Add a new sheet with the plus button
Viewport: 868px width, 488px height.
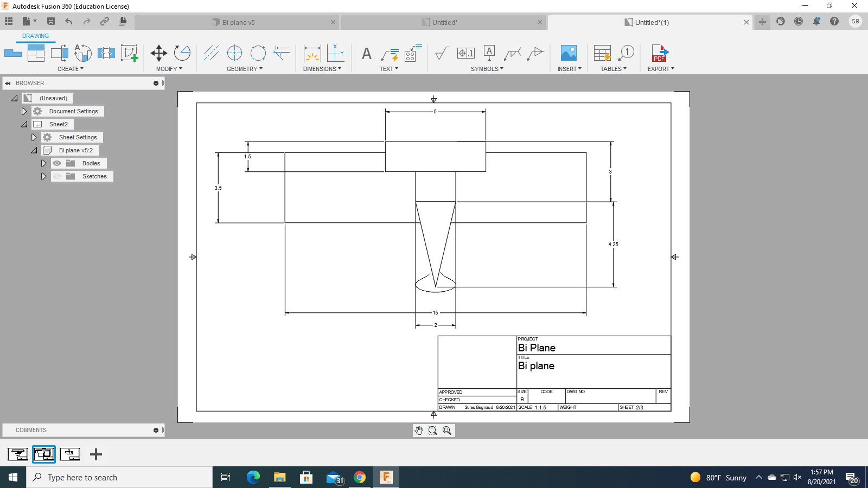coord(95,454)
